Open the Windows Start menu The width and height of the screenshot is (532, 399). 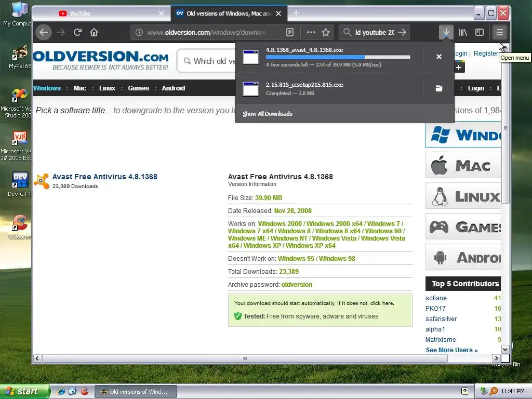24,391
